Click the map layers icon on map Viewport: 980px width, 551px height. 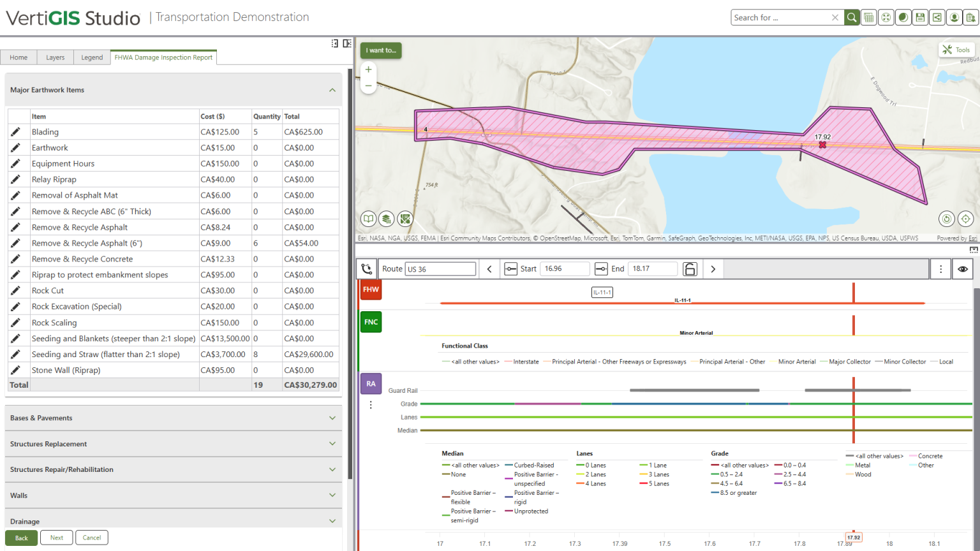(x=387, y=219)
